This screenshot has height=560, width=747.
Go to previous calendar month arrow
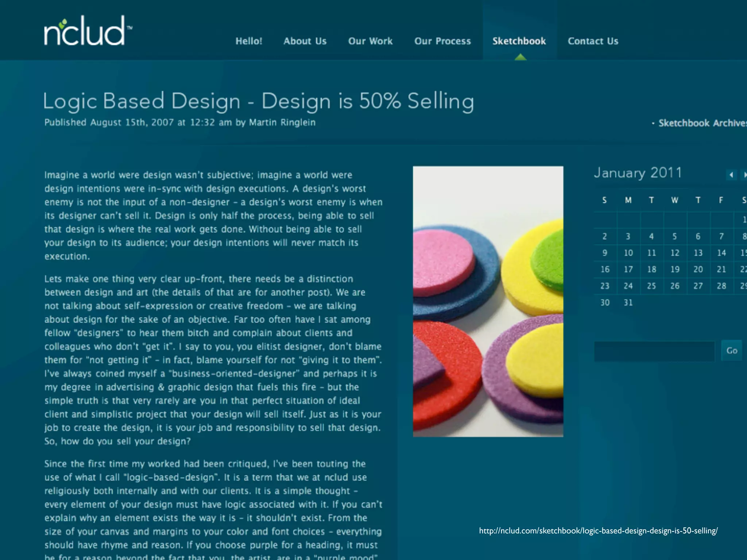731,175
